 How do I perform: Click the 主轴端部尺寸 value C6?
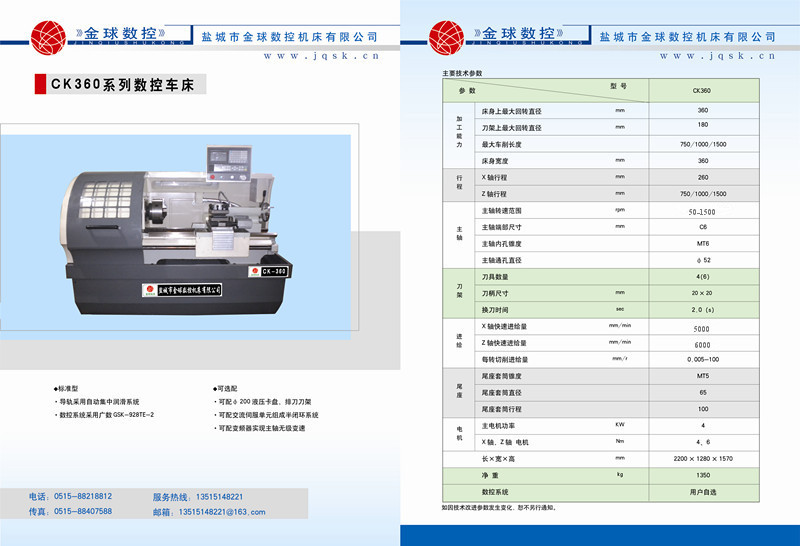(703, 227)
